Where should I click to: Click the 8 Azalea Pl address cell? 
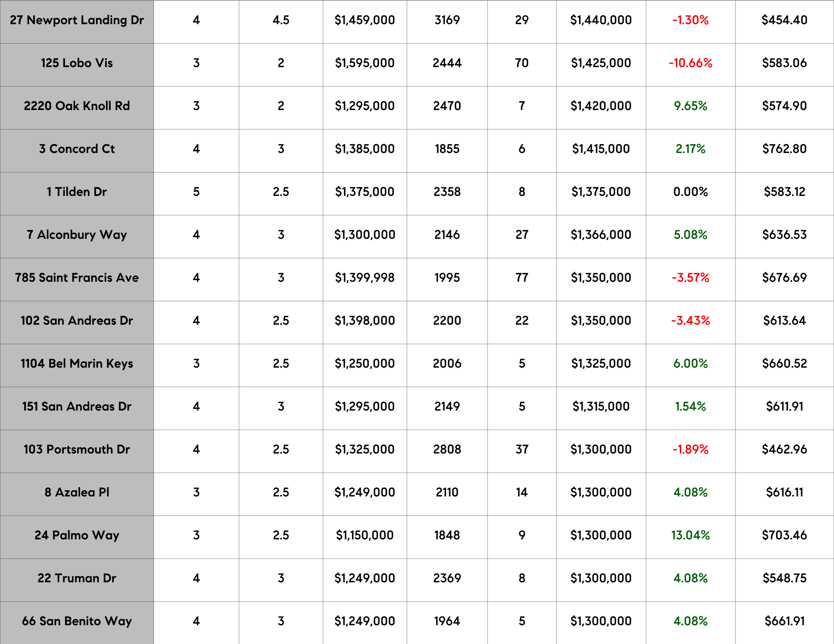77,492
